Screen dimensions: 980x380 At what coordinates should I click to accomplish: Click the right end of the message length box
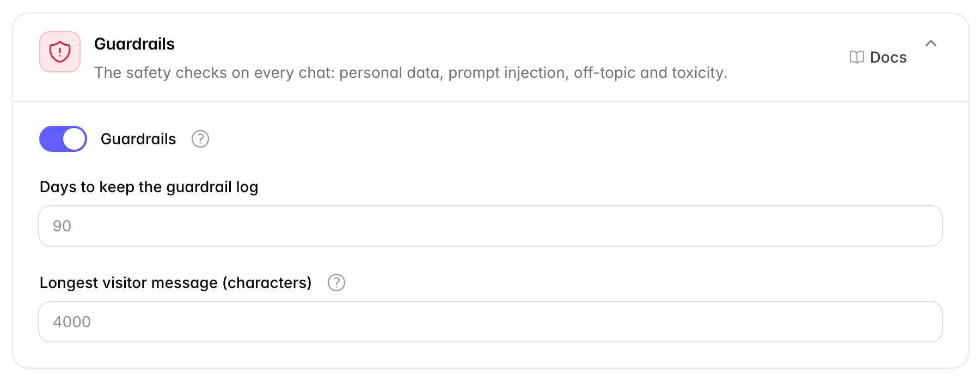[x=920, y=322]
